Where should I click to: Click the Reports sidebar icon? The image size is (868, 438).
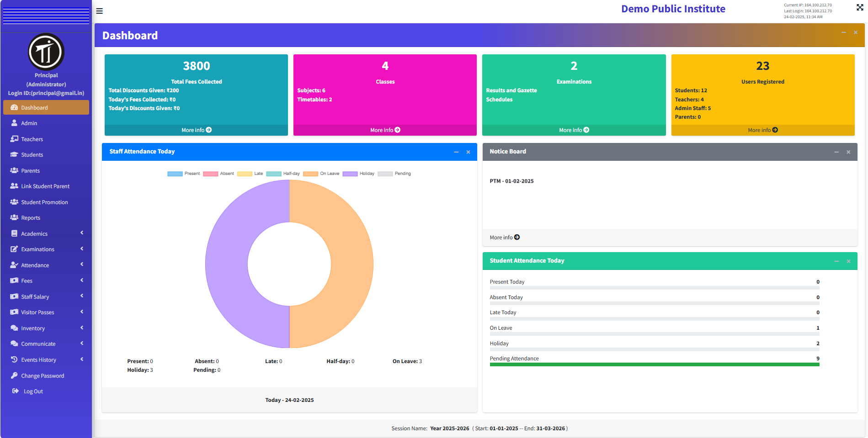point(14,217)
